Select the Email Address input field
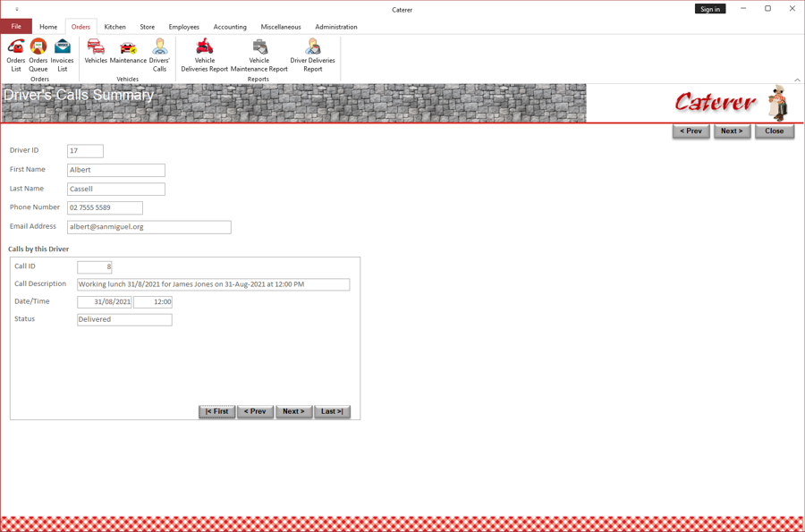 148,227
